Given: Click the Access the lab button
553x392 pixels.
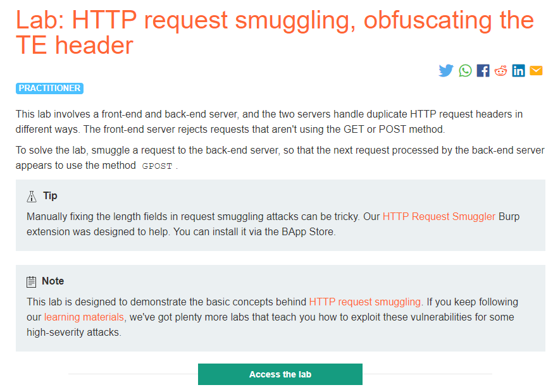Looking at the screenshot, I should [280, 374].
